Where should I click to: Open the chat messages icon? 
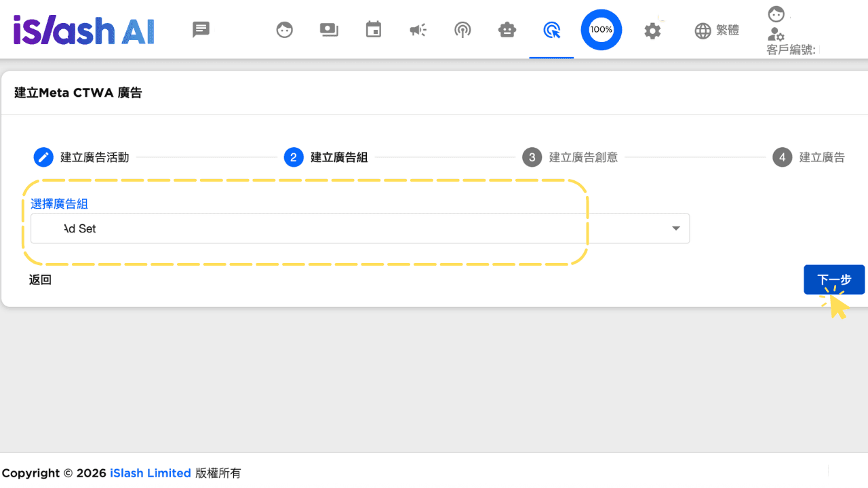[x=201, y=30]
